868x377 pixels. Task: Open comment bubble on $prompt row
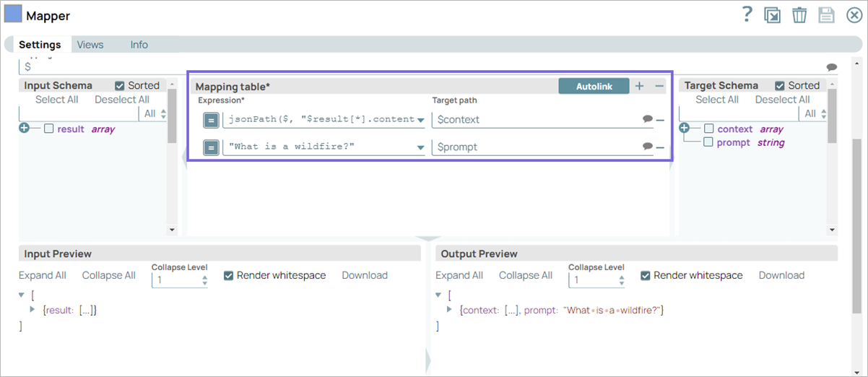pyautogui.click(x=647, y=147)
